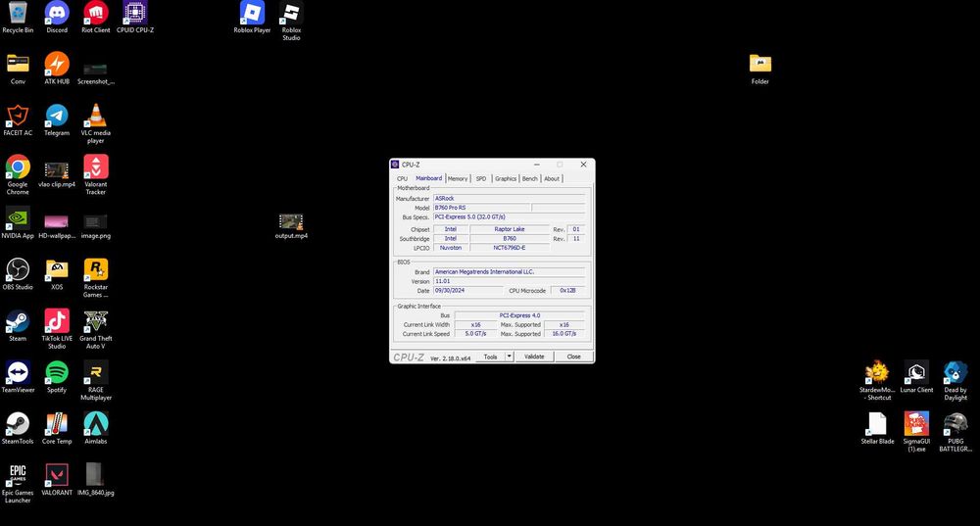Minimize the CPU-Z window
Image resolution: width=980 pixels, height=526 pixels.
point(536,165)
